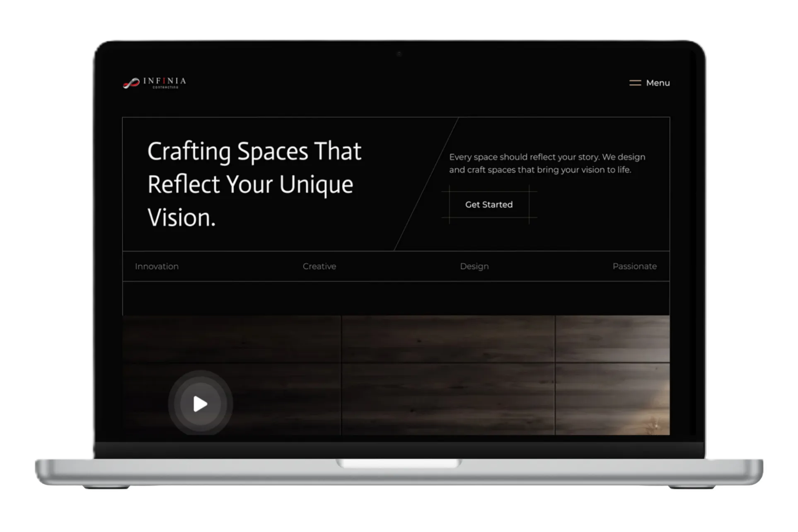Select the Design keyword
The image size is (798, 532).
click(474, 266)
